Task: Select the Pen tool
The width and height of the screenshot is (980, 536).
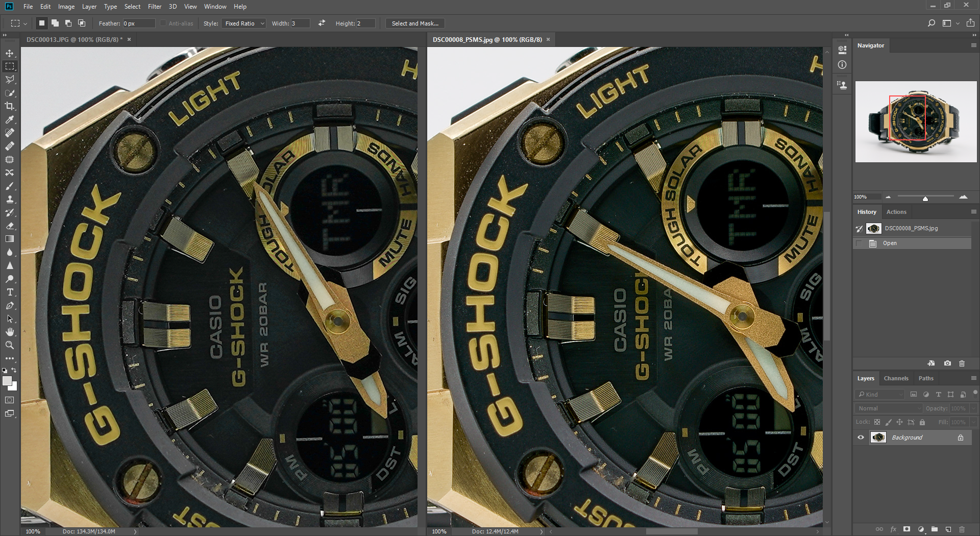Action: (10, 305)
